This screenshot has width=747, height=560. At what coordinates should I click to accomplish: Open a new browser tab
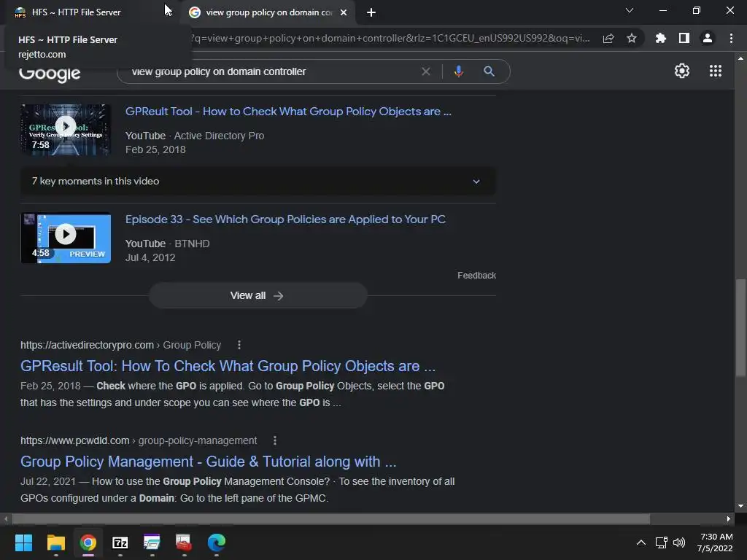(371, 13)
